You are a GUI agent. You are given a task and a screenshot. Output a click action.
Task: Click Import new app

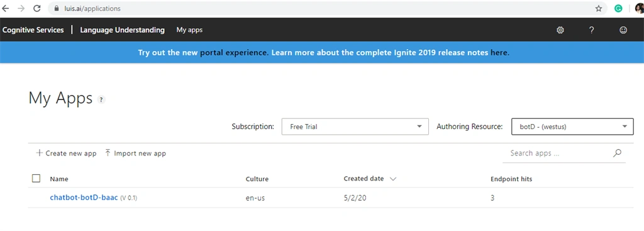[135, 154]
